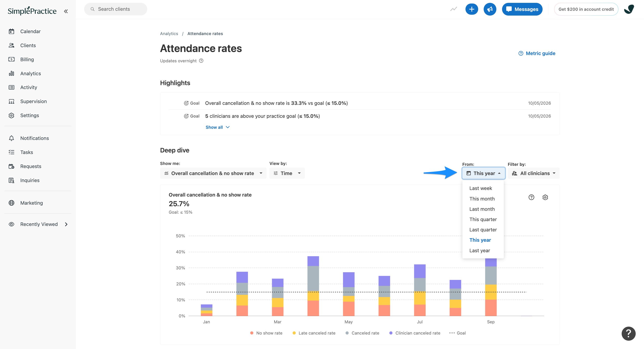Screen dimensions: 644x349
Task: Open the View by Time dropdown
Action: point(287,173)
